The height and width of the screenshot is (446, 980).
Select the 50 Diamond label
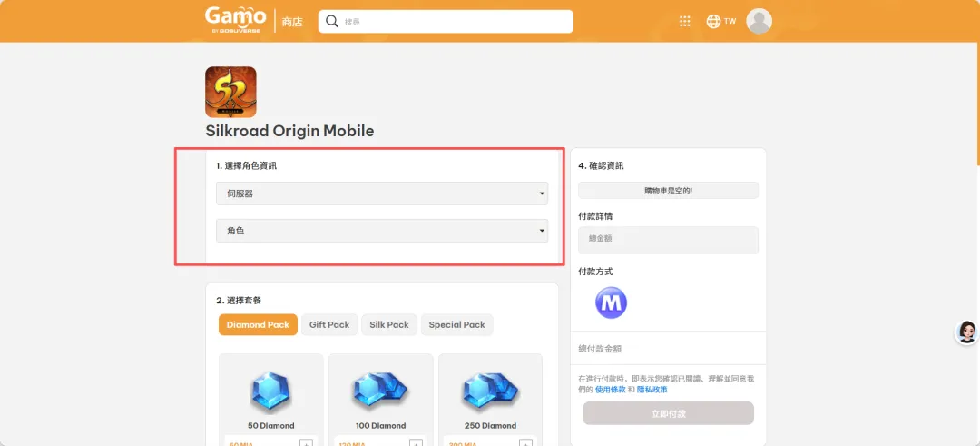270,426
